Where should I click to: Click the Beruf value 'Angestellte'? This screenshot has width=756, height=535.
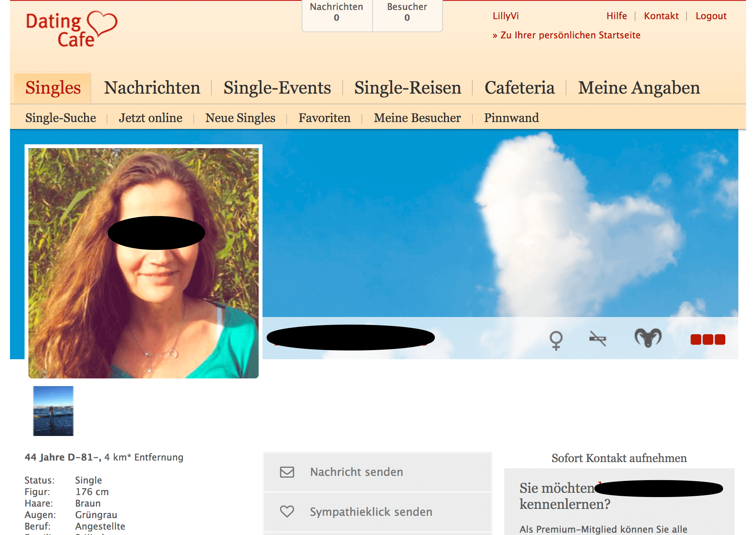coord(100,527)
